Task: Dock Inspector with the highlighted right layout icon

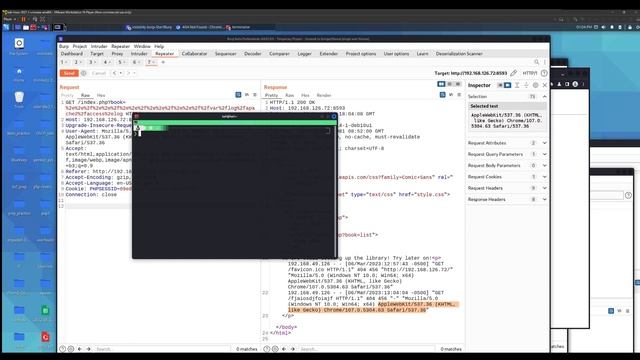Action: 507,85
